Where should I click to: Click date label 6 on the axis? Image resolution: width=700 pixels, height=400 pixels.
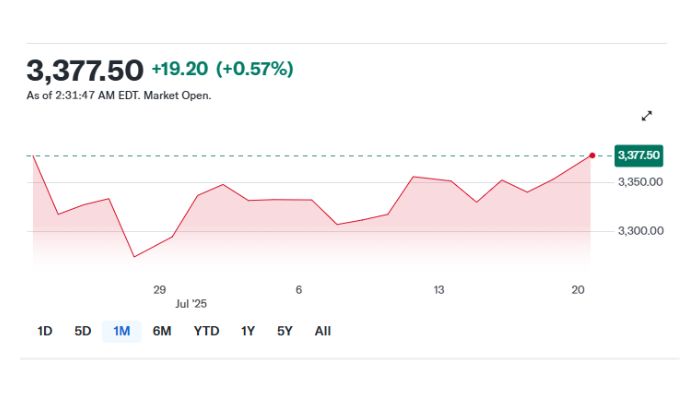point(298,290)
